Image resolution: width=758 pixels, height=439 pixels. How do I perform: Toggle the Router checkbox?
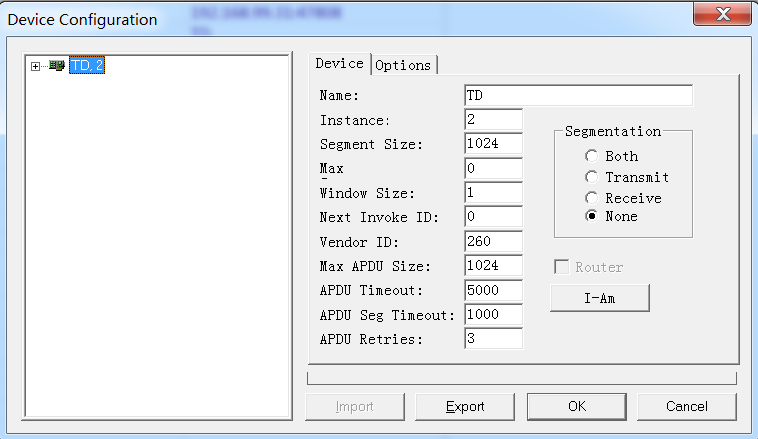[562, 267]
